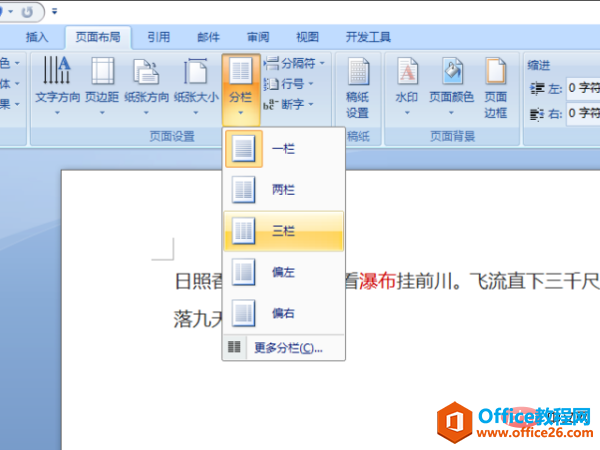Open the 页边距 margins tool
Screen dimensions: 600x450
(x=102, y=86)
